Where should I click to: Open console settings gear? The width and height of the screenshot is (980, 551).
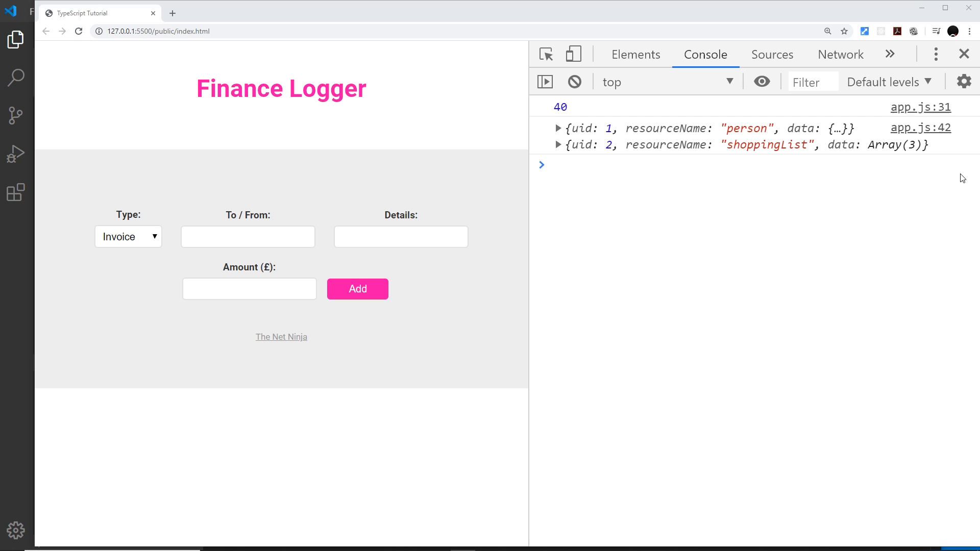[x=964, y=82]
